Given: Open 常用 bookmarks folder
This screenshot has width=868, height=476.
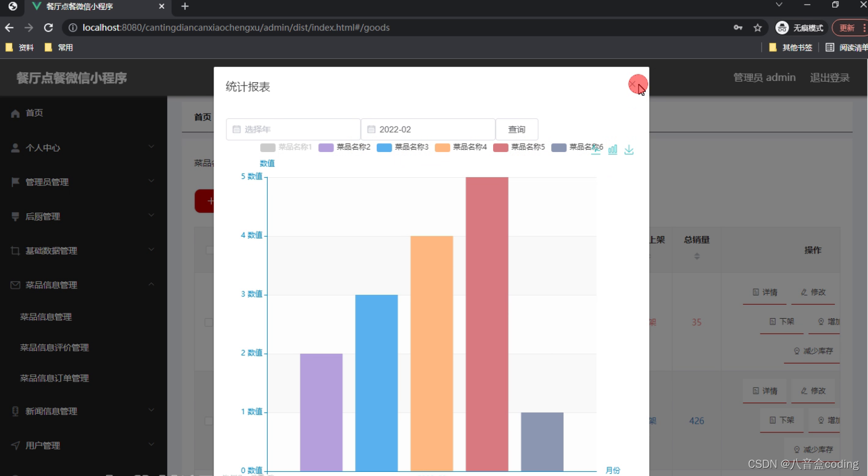Looking at the screenshot, I should point(59,48).
